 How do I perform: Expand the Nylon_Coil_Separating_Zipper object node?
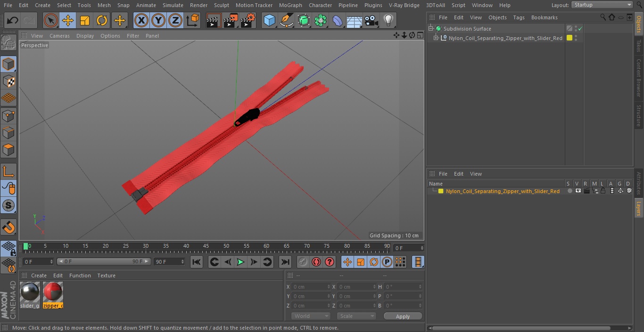click(436, 38)
